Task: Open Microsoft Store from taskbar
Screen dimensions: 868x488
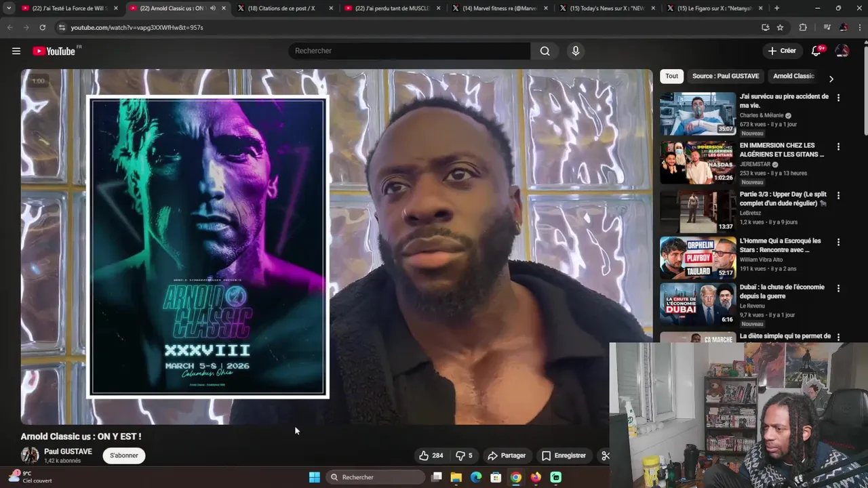Action: tap(496, 477)
